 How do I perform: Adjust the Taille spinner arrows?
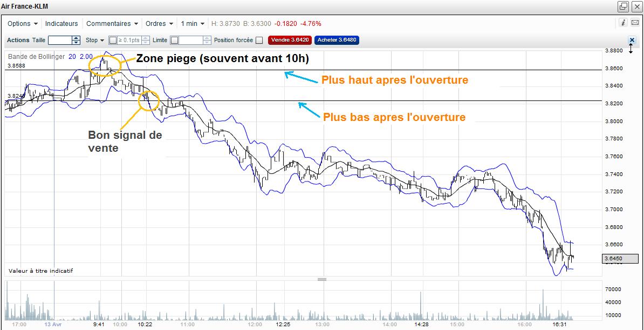[x=76, y=40]
